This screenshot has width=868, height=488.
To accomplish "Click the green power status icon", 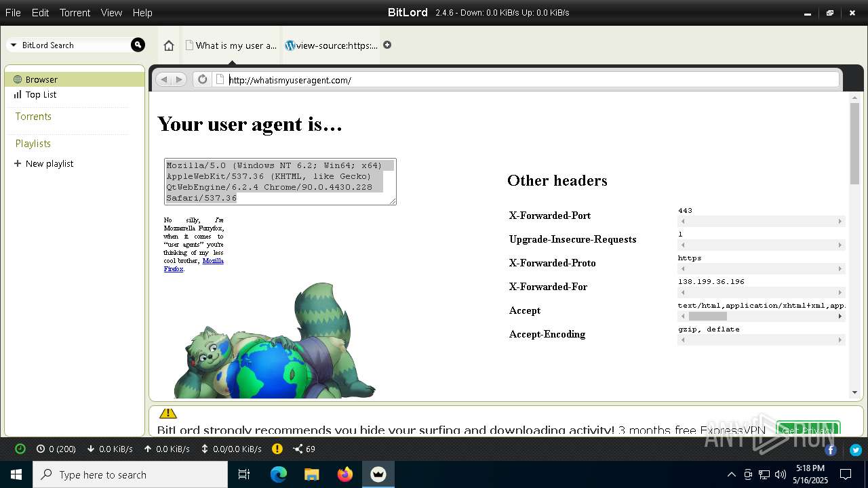I will tap(20, 449).
